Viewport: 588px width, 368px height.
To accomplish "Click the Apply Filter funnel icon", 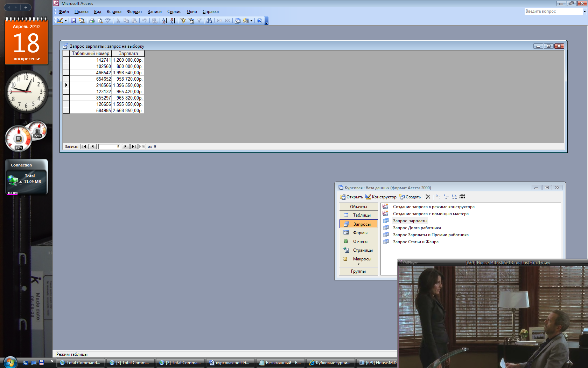I will click(199, 21).
